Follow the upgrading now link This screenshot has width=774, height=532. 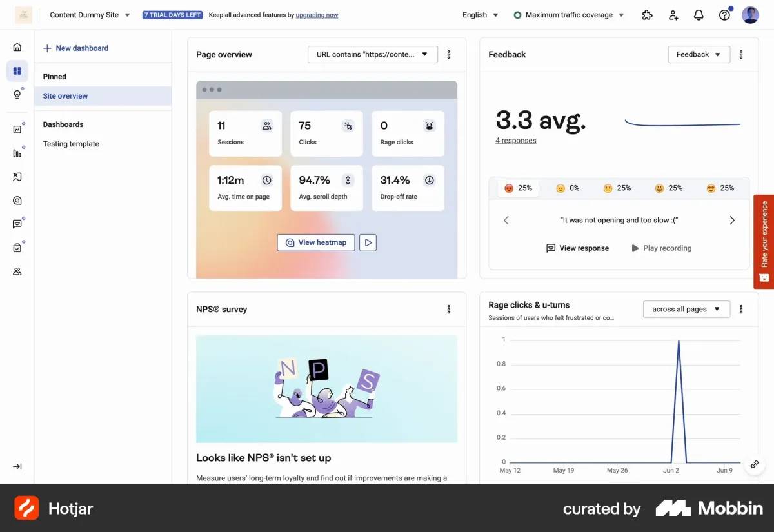[317, 15]
